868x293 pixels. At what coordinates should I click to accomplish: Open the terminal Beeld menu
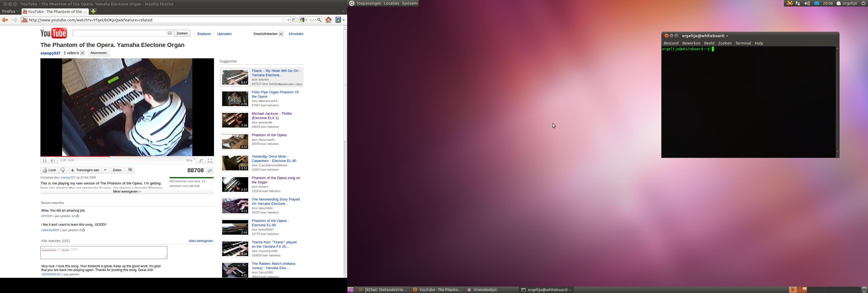[709, 43]
